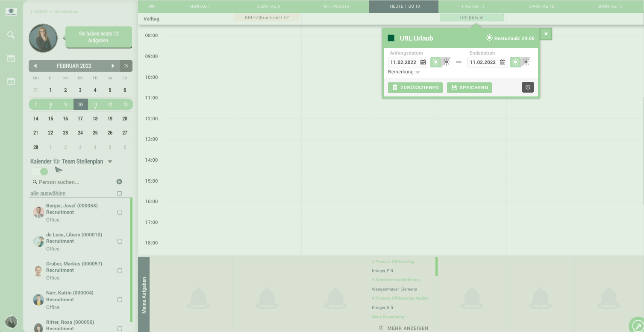
Task: Click the Kalendarium breadcrumb item
Action: pyautogui.click(x=66, y=11)
